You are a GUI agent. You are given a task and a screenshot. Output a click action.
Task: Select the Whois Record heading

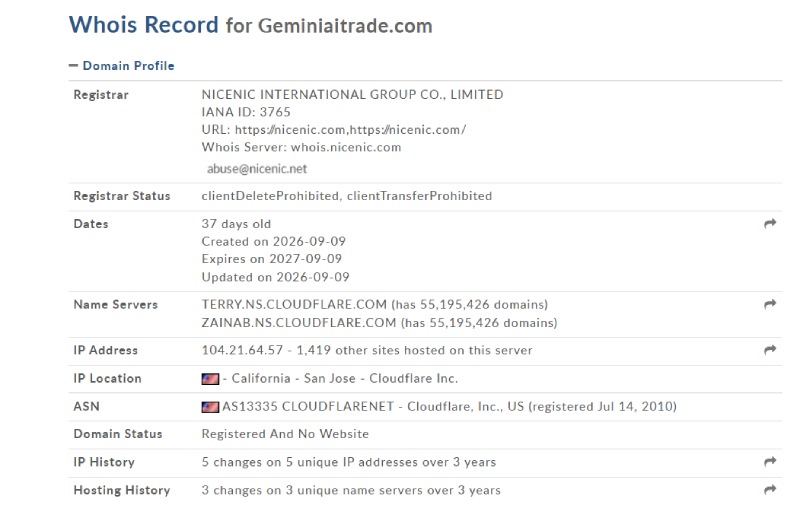(144, 25)
